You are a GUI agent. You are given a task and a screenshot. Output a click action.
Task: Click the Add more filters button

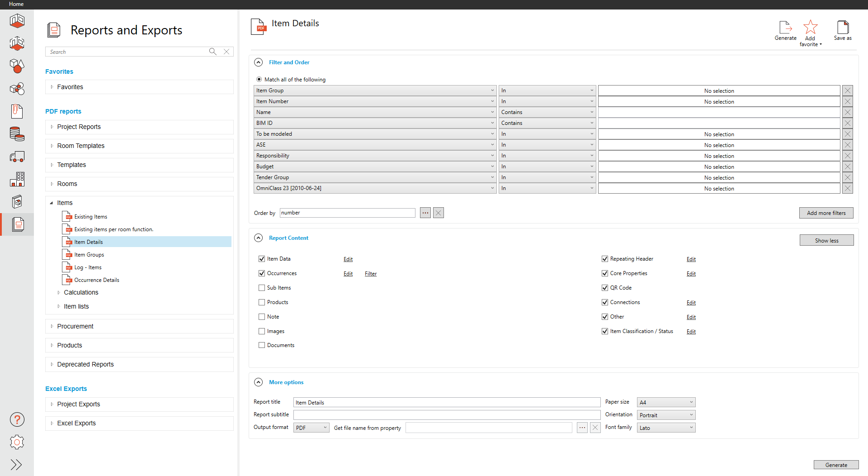coord(826,213)
